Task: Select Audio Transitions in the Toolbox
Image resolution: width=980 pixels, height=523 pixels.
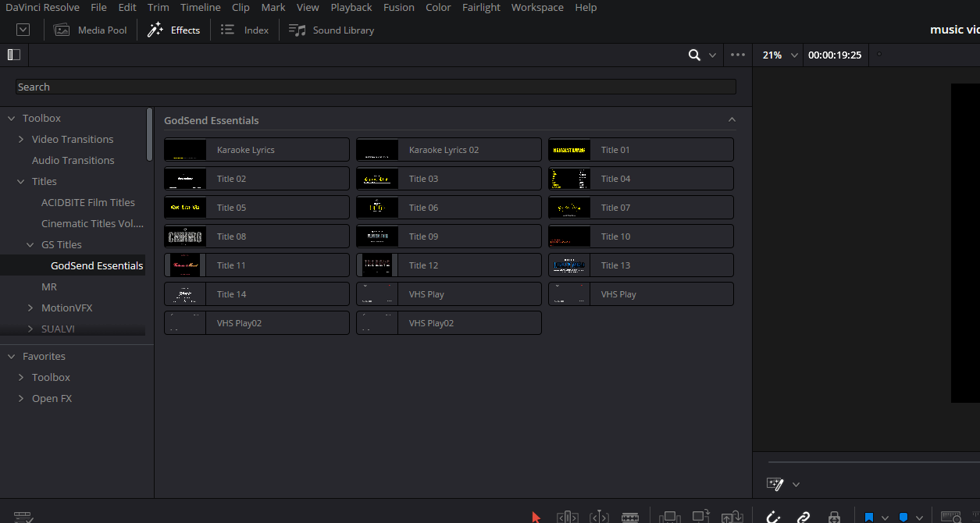Action: [x=73, y=160]
